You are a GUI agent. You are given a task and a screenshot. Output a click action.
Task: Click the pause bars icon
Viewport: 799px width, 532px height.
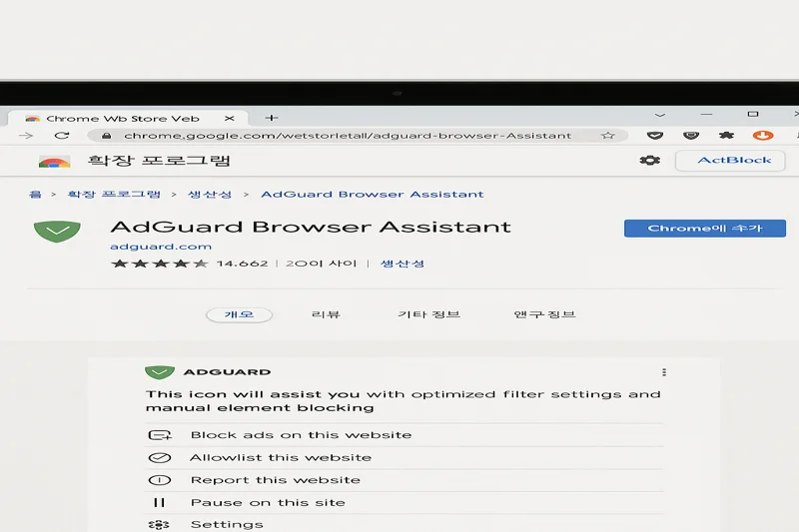tap(159, 502)
